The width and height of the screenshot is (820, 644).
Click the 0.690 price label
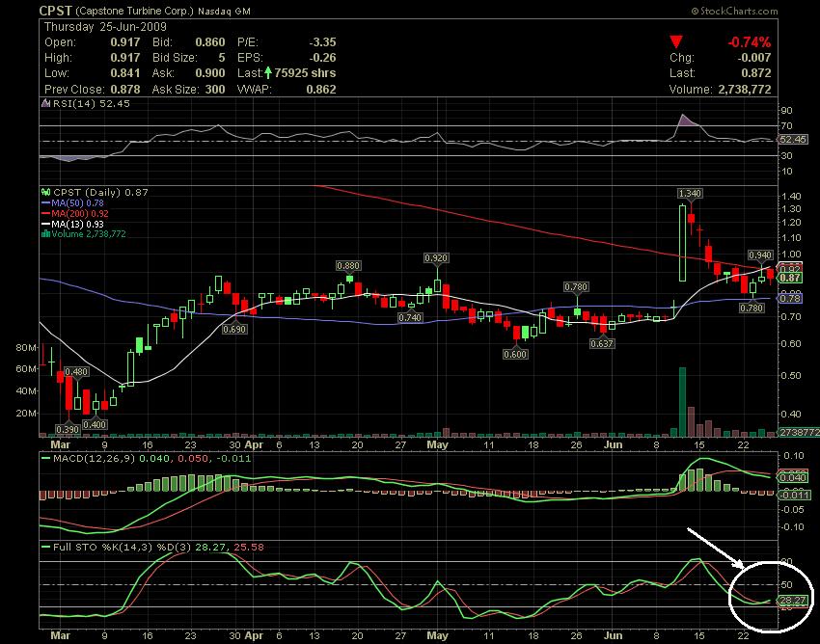tap(234, 330)
